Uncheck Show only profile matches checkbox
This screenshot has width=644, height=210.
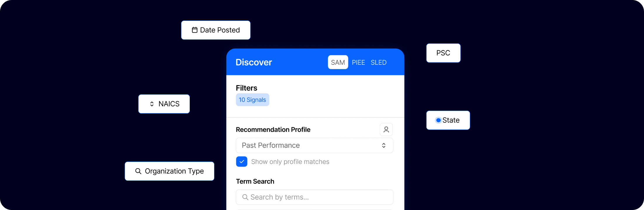pyautogui.click(x=242, y=162)
